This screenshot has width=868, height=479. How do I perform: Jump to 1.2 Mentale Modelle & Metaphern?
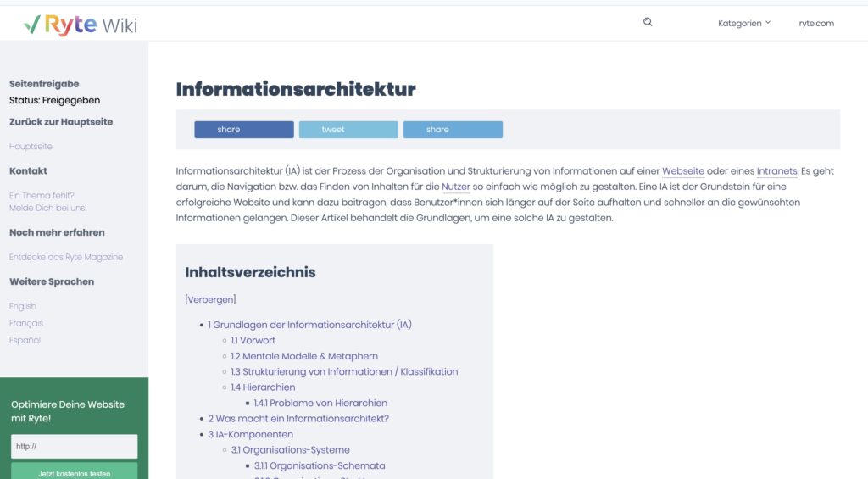(304, 356)
